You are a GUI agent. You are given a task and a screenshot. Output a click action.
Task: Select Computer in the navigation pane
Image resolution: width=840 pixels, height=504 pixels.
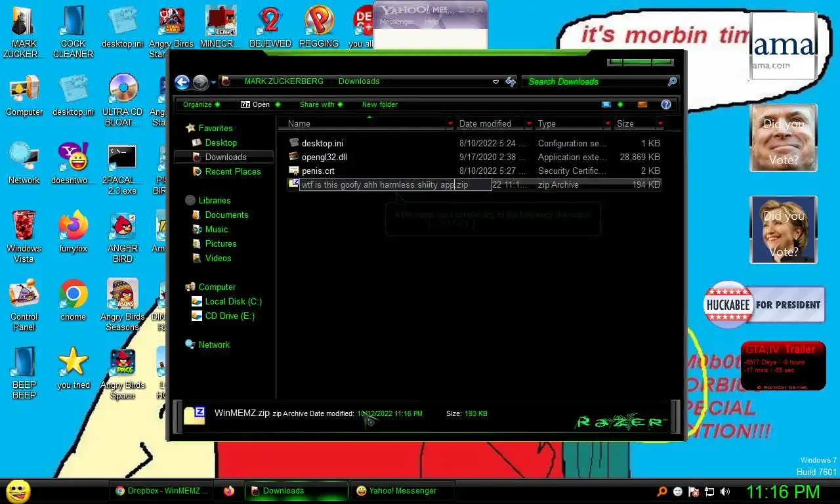point(217,287)
